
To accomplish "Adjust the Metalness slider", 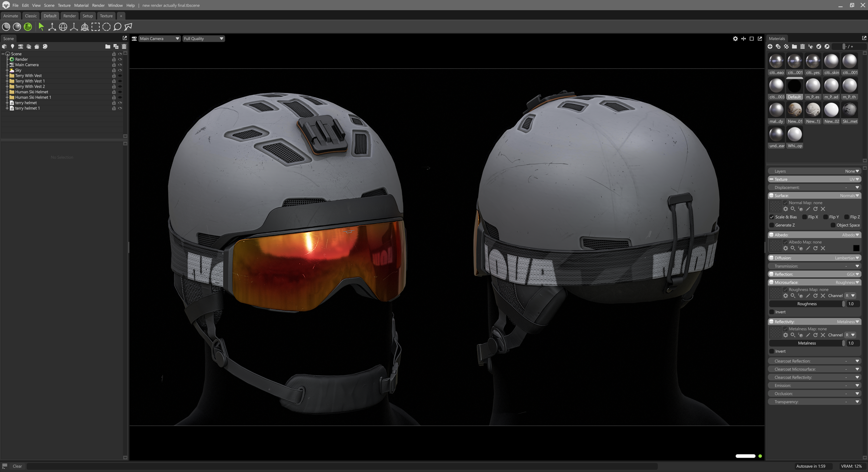I will click(807, 343).
